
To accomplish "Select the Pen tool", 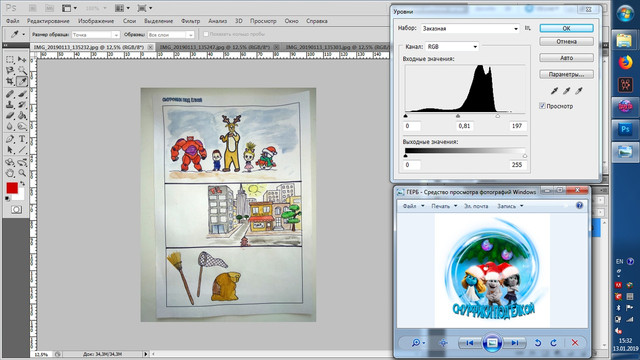I will tap(10, 139).
